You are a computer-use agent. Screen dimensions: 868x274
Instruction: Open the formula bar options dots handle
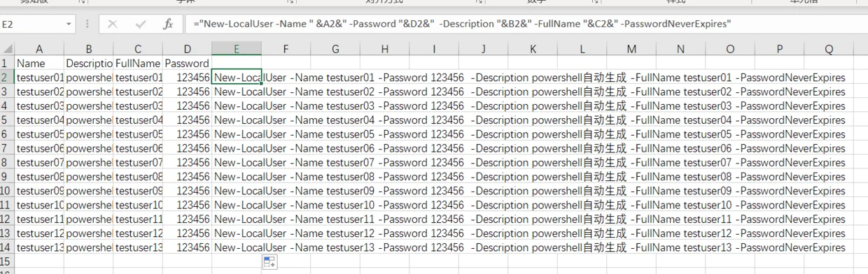point(87,24)
